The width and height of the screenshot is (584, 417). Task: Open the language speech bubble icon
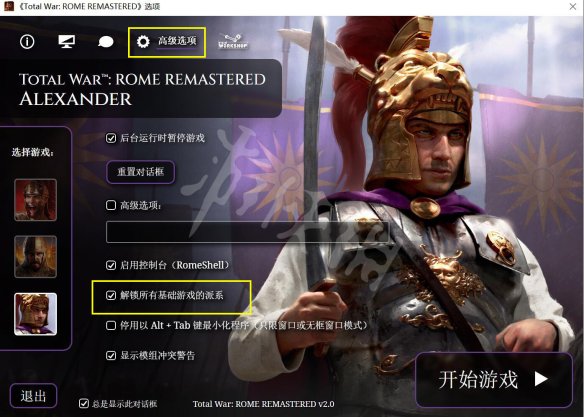coord(106,42)
